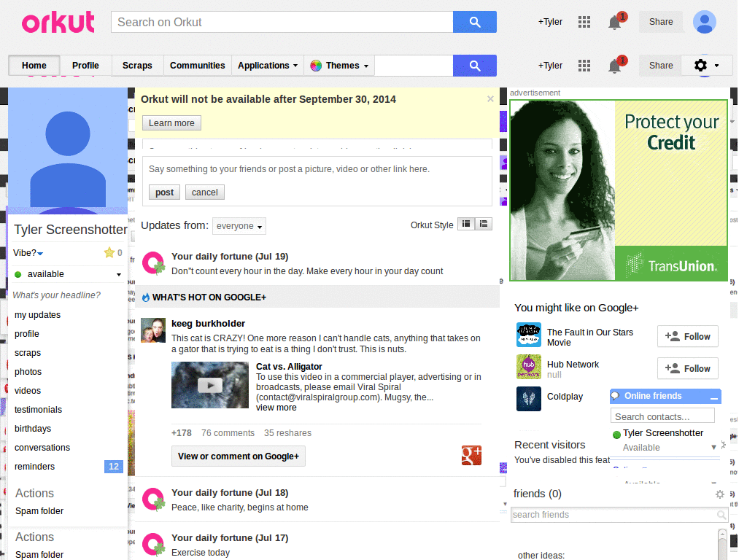Viewport: 747px width, 560px height.
Task: Click the cancel button
Action: click(x=205, y=192)
